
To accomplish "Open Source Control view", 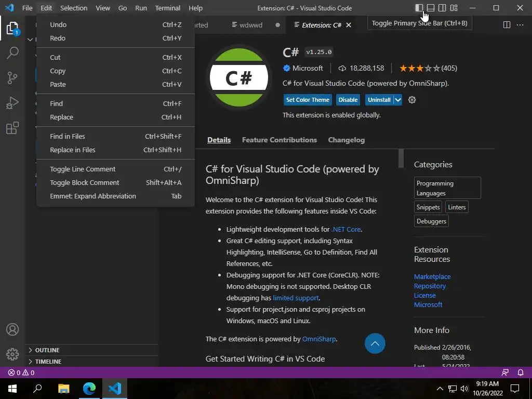I will (x=12, y=78).
